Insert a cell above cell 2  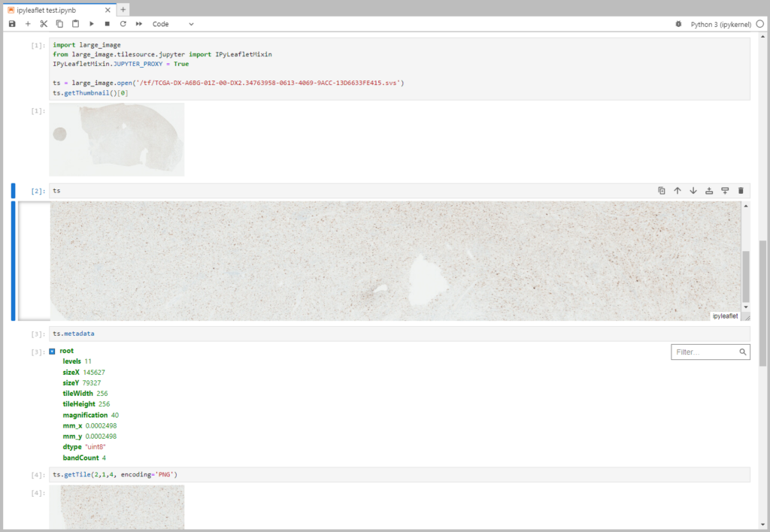pyautogui.click(x=709, y=190)
